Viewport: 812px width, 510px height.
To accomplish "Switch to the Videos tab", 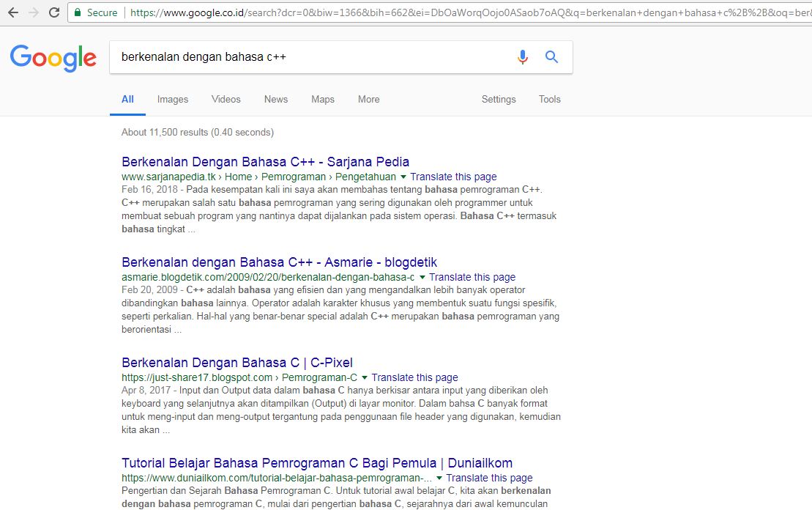I will click(x=226, y=99).
